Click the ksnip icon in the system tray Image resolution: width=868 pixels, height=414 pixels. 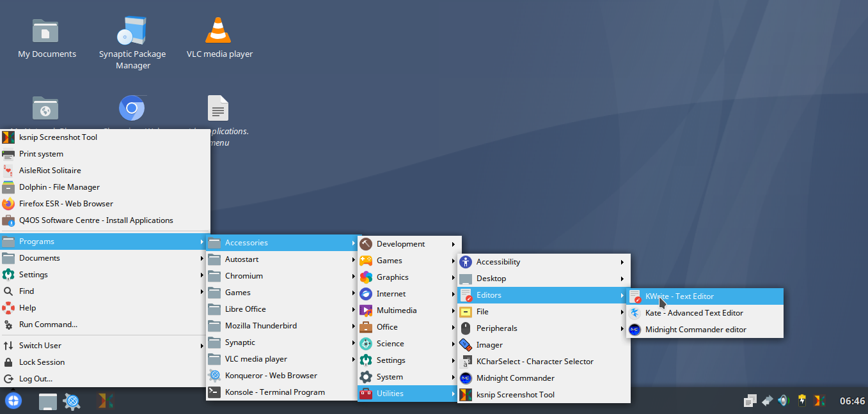pyautogui.click(x=819, y=401)
